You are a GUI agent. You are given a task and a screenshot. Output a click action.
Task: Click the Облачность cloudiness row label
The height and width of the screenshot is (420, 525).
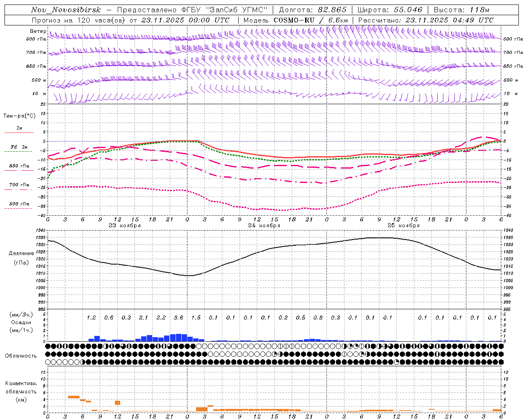pos(21,356)
